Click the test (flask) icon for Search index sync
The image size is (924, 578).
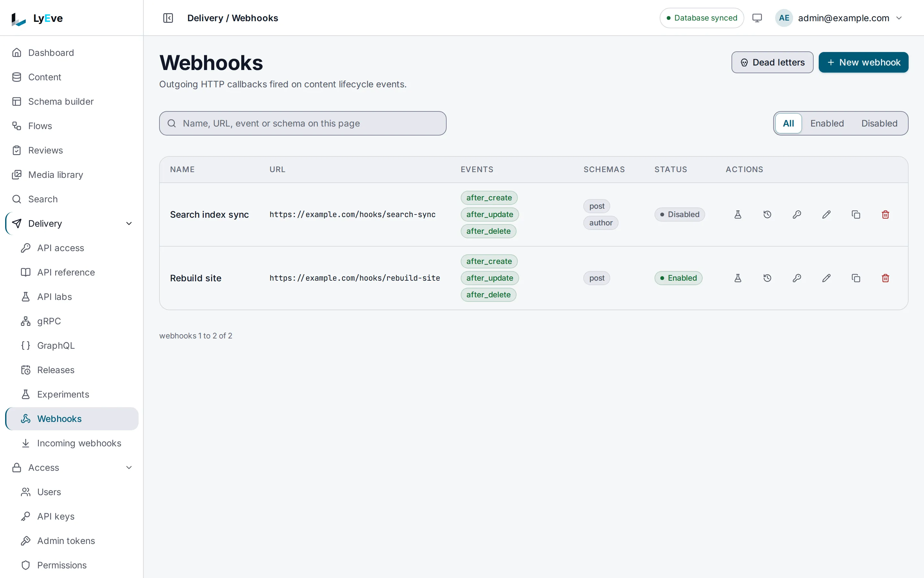tap(738, 215)
